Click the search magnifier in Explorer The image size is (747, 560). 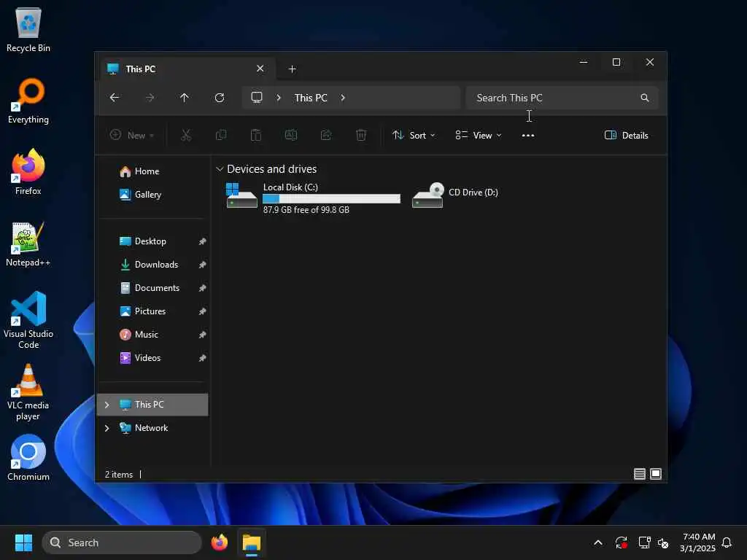(x=645, y=98)
